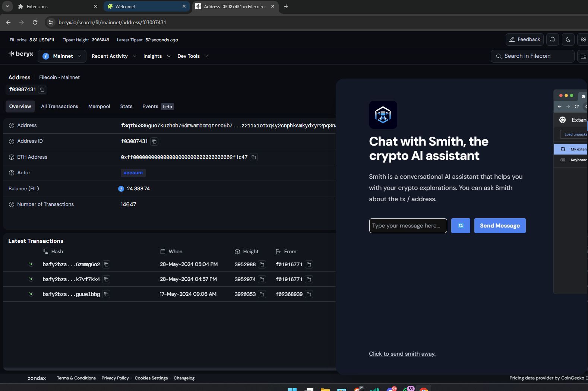Copy height 3952974

[x=262, y=279]
